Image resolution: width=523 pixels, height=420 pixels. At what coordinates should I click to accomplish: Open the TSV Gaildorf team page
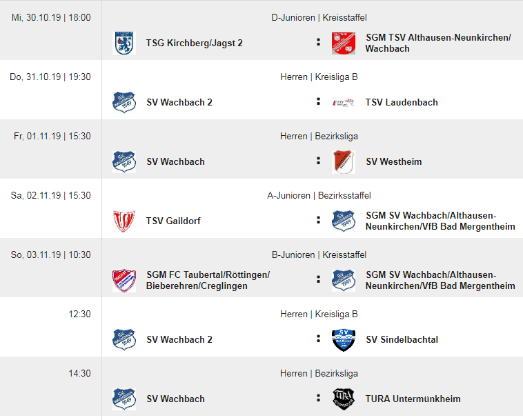173,221
